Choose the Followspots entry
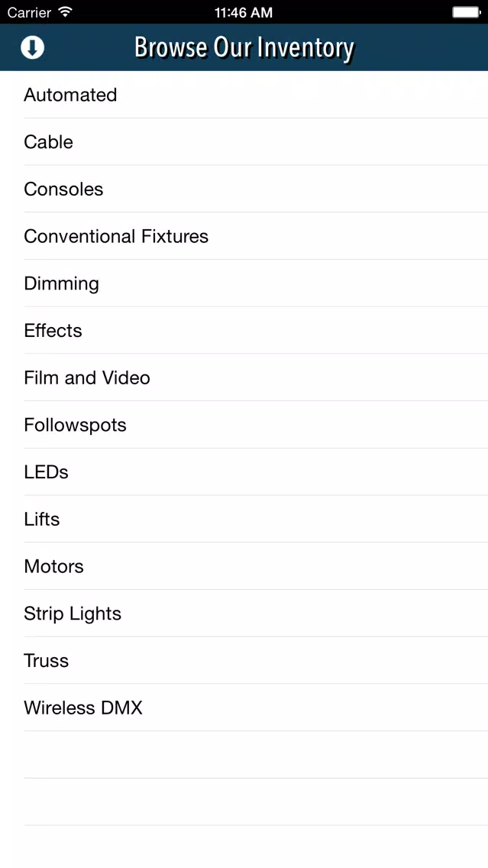The image size is (488, 868). (244, 425)
